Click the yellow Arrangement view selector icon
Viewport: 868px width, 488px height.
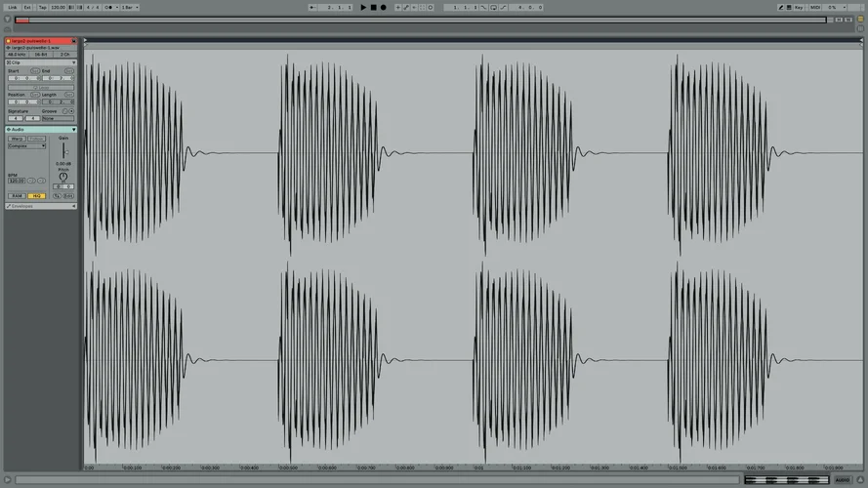pyautogui.click(x=860, y=20)
